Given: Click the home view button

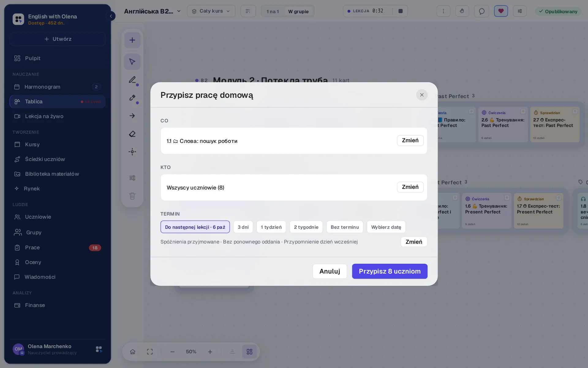Looking at the screenshot, I should (133, 352).
